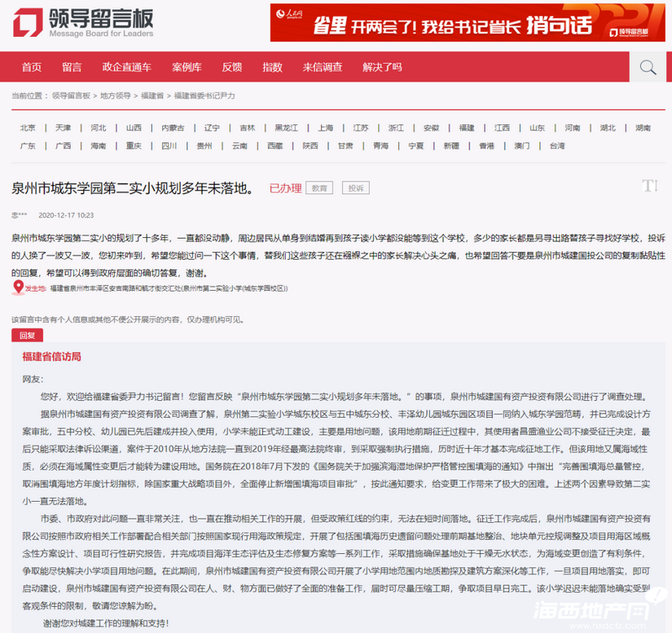672x633 pixels.
Task: Select province 江苏
Action: [360, 128]
